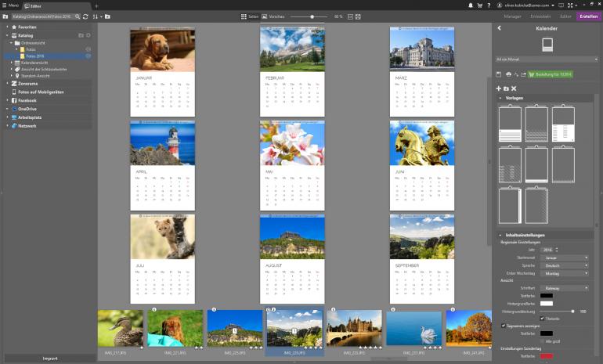
Task: Click the Katalog add-folder icon
Action: 81,35
